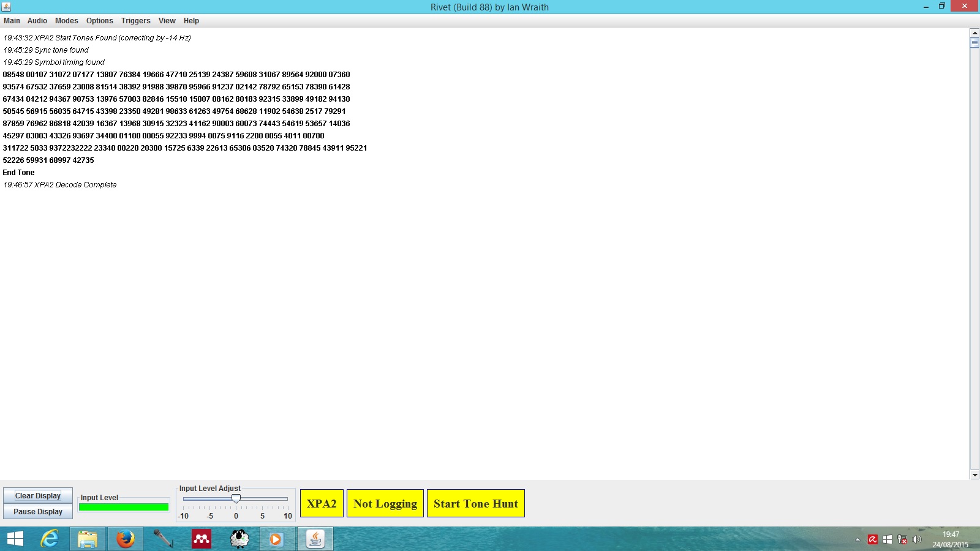Click the Start Tone Hunt button
This screenshot has height=551, width=980.
coord(475,503)
